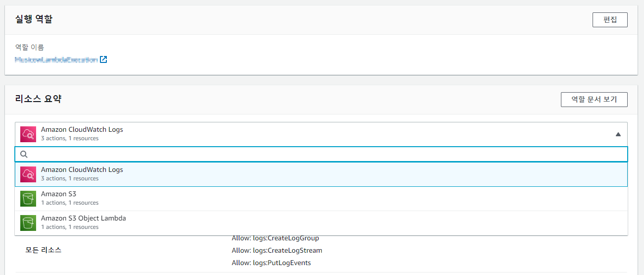Click the 모든 리소스 row label
This screenshot has width=644, height=275.
point(44,250)
